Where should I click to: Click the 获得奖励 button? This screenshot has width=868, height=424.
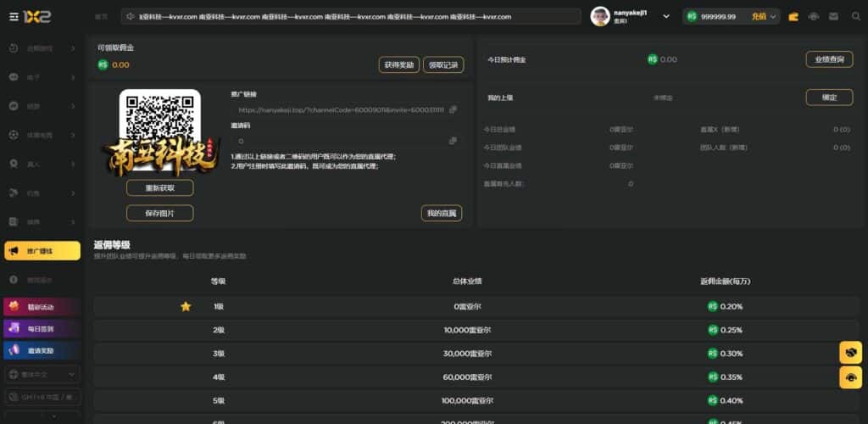click(x=399, y=64)
